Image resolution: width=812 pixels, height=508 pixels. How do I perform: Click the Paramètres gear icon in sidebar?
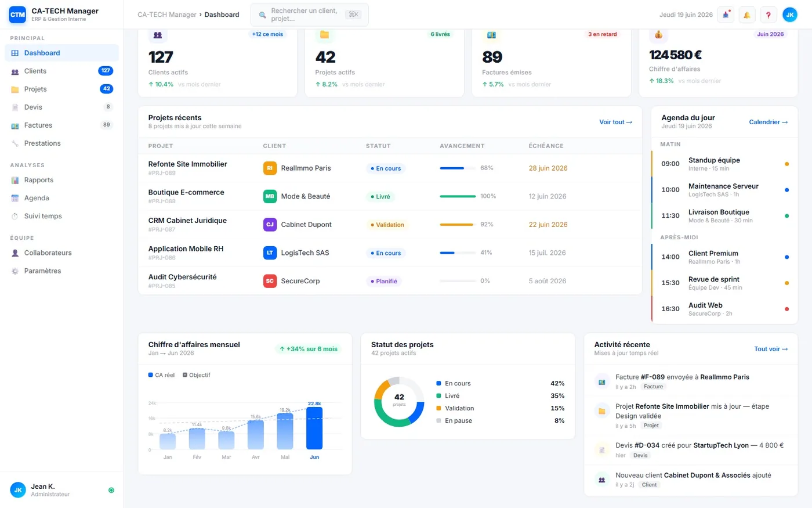point(15,271)
